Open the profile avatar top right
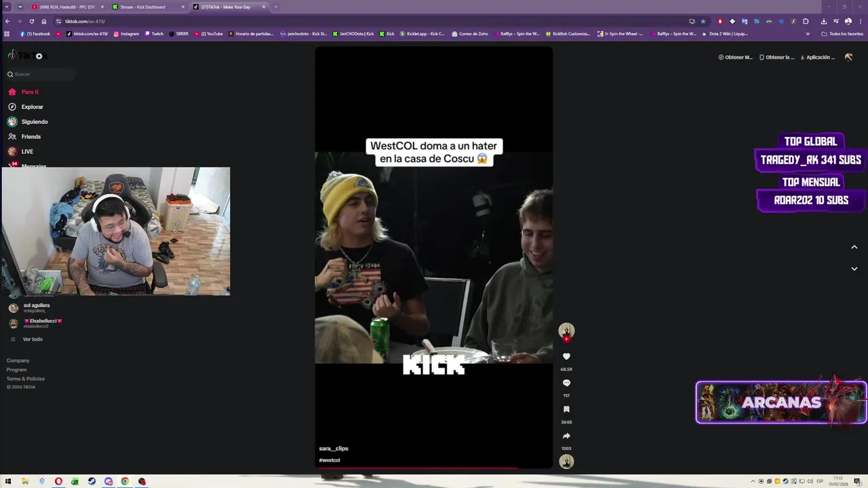 (848, 58)
